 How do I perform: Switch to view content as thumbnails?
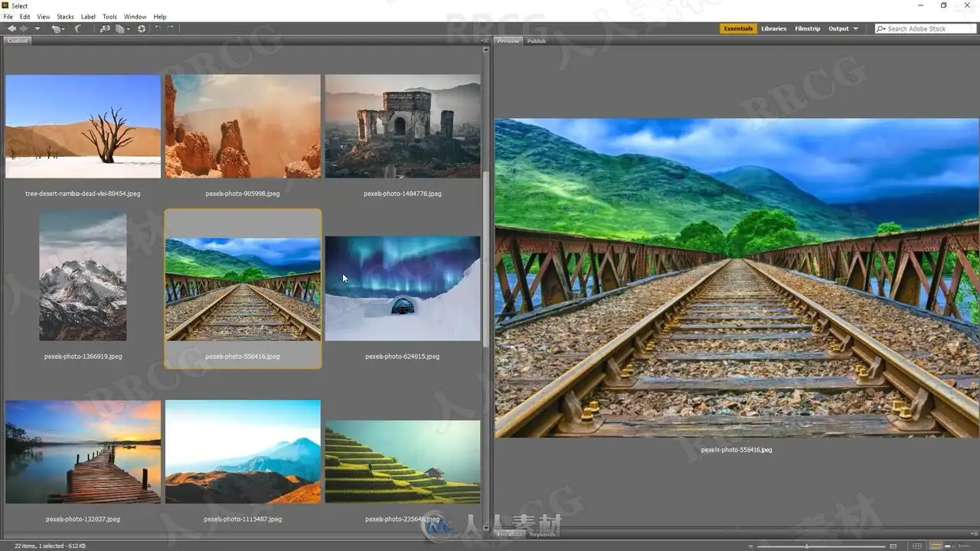(936, 546)
